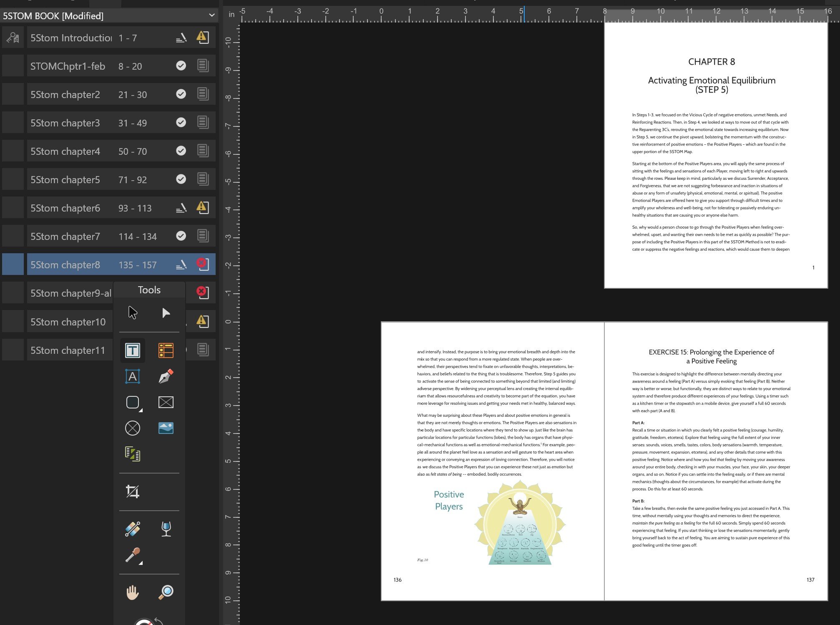Select the orange Table tool
Screen dimensions: 840x625
[166, 350]
